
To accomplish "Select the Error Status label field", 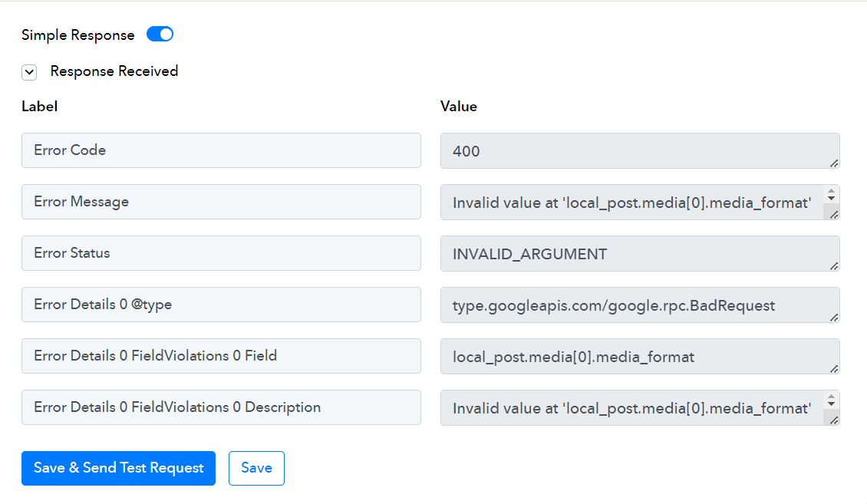I will click(x=221, y=253).
